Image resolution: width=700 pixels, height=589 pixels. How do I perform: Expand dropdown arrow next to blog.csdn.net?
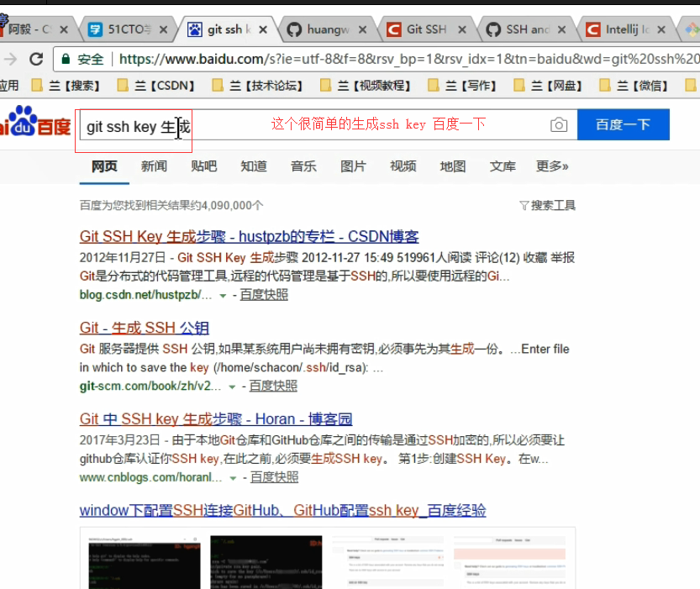(x=223, y=296)
